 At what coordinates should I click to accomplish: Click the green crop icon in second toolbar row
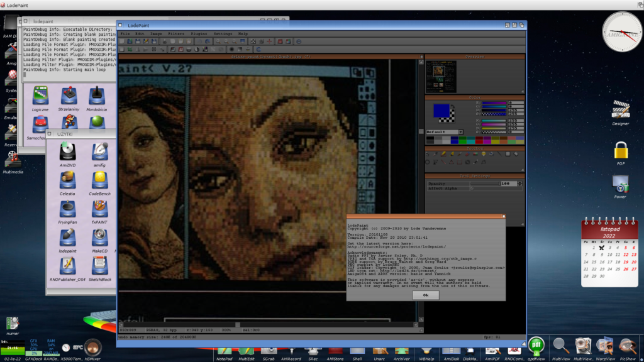130,49
